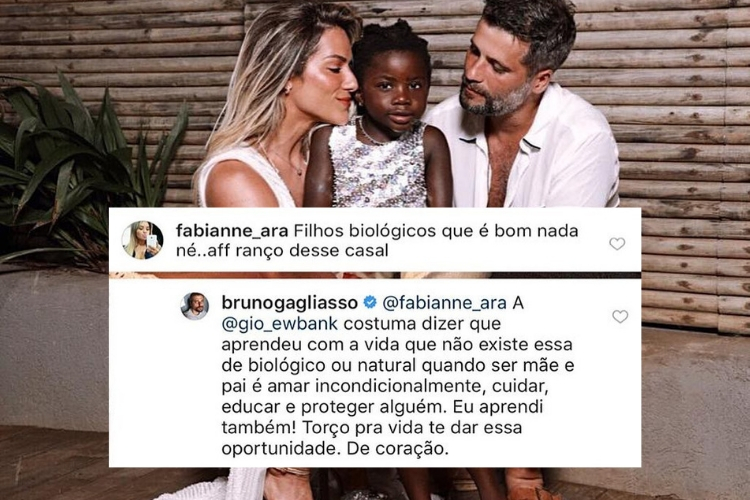Click 'Torço pra vida te dar essa'
Viewport: 750px width, 500px height.
coord(411,428)
